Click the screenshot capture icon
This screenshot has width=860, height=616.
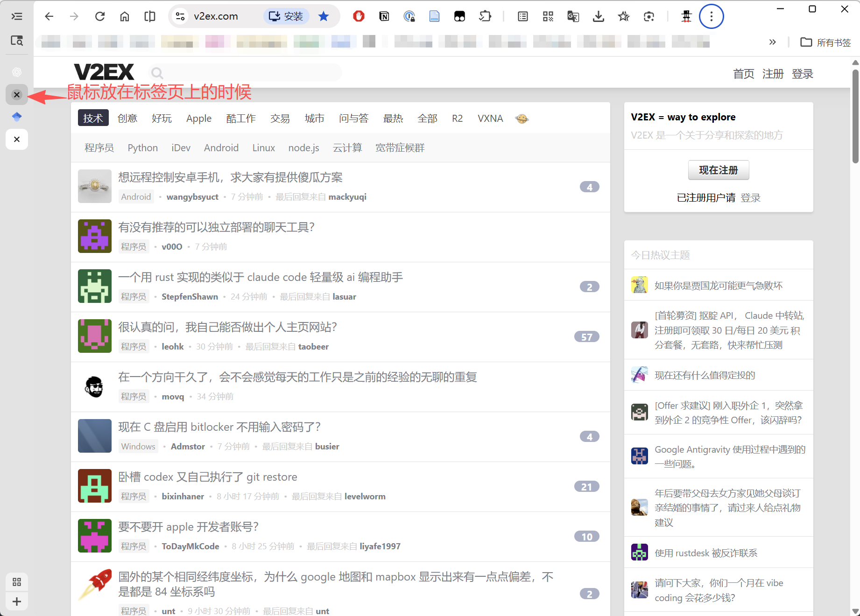pyautogui.click(x=649, y=17)
